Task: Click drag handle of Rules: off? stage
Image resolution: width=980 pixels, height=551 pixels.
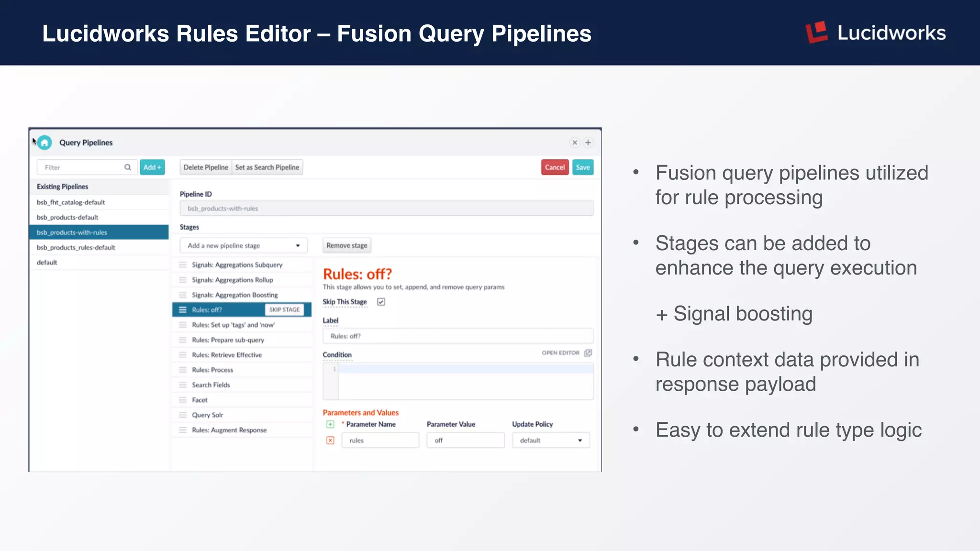Action: pyautogui.click(x=183, y=310)
